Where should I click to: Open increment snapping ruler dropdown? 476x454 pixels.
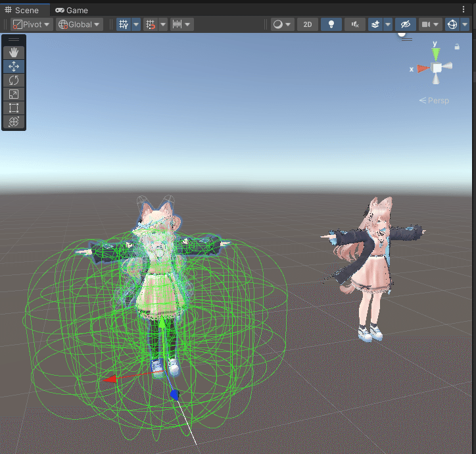coord(181,24)
